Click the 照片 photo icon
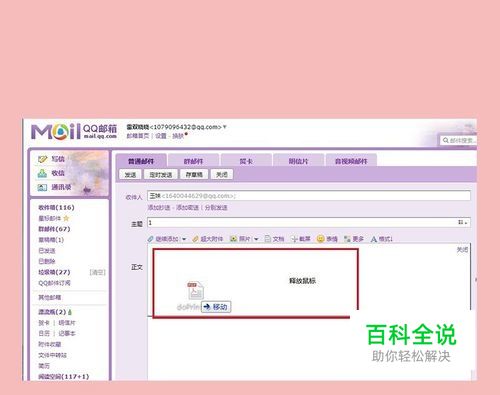Viewport: 500px width, 395px height. click(233, 239)
